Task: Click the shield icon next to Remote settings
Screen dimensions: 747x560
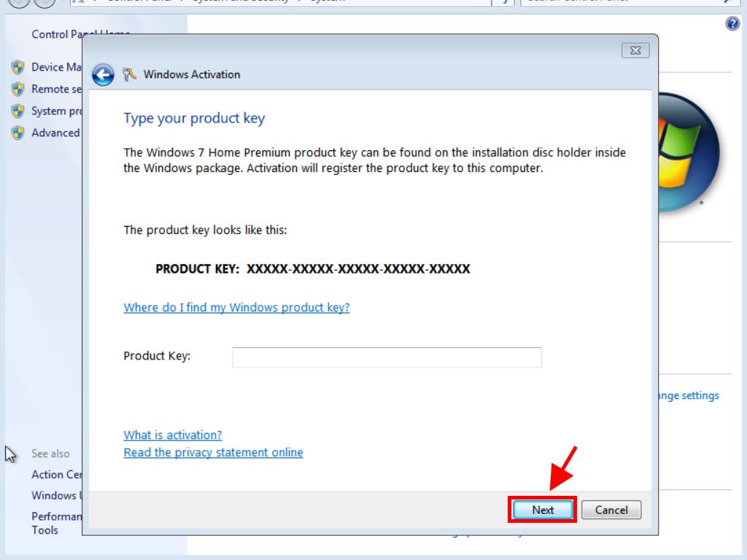Action: [18, 90]
